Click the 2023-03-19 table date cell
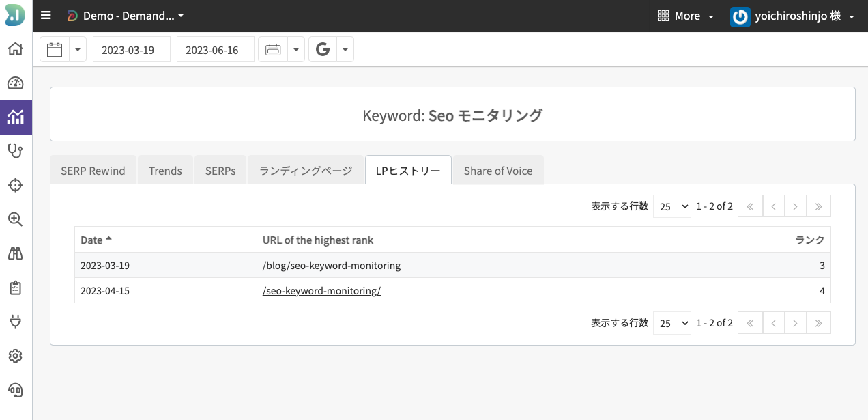Image resolution: width=868 pixels, height=420 pixels. point(166,266)
